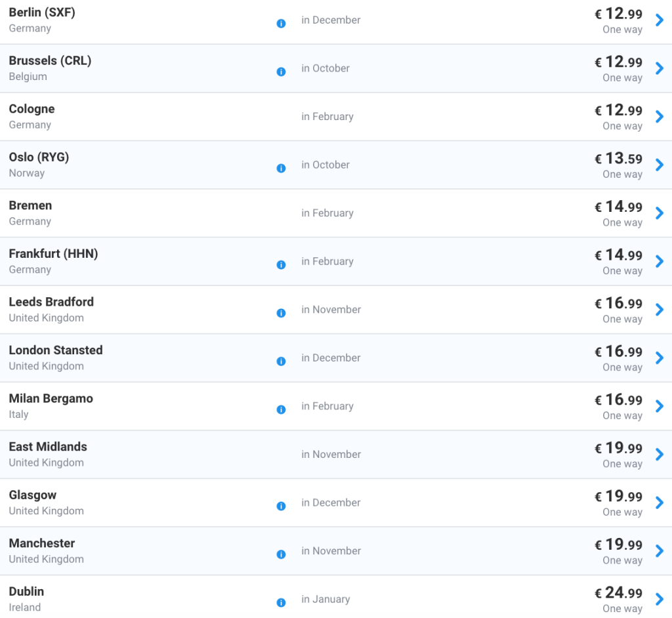Click the Frankfurt (HHN) info icon
672x618 pixels.
point(281,265)
